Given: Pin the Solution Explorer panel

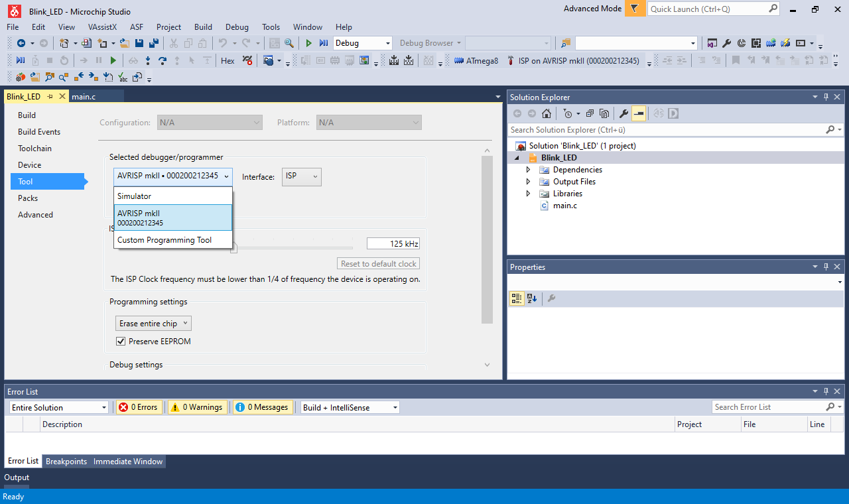Looking at the screenshot, I should (826, 97).
